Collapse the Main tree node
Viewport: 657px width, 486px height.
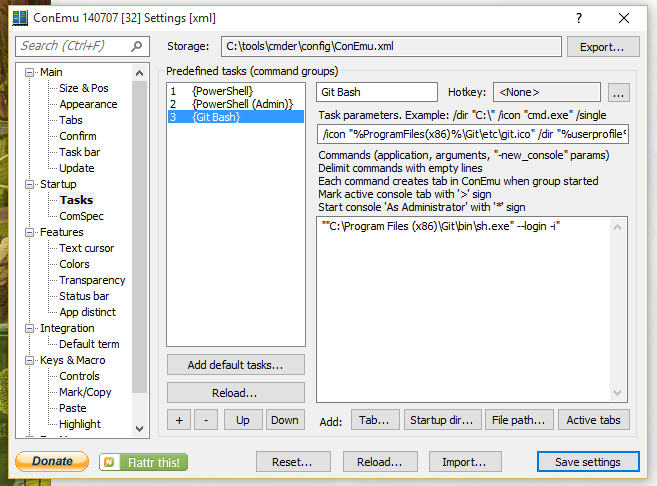29,72
